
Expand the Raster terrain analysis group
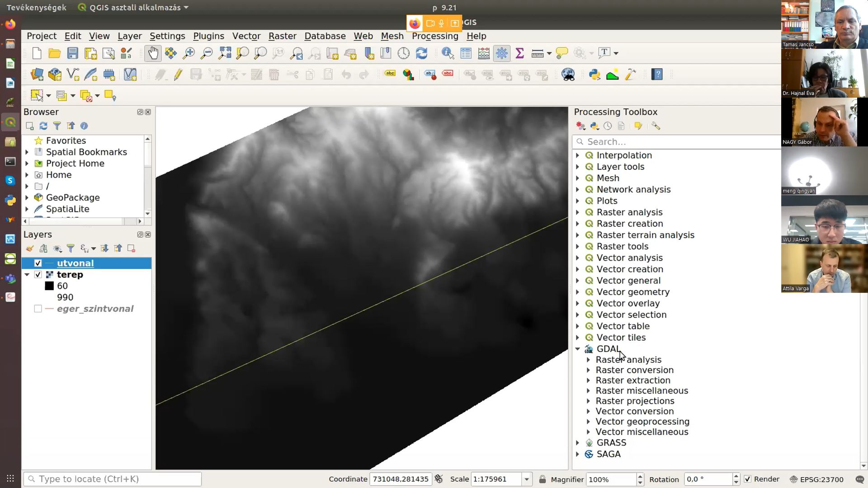coord(578,235)
